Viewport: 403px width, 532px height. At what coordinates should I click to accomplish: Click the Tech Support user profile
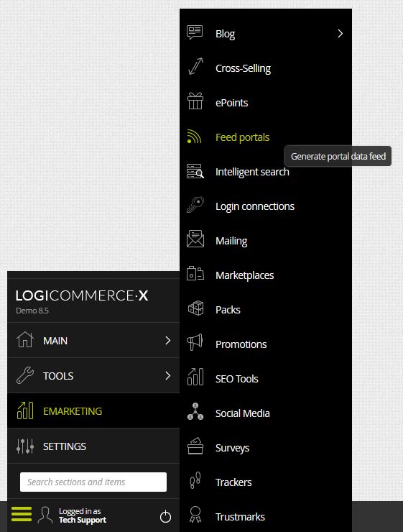coord(72,515)
